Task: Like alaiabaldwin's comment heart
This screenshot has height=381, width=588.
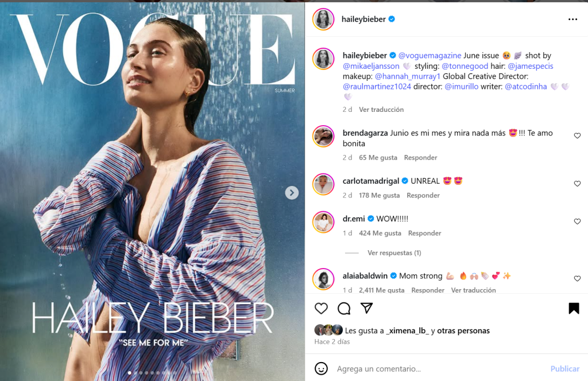Action: (x=577, y=278)
